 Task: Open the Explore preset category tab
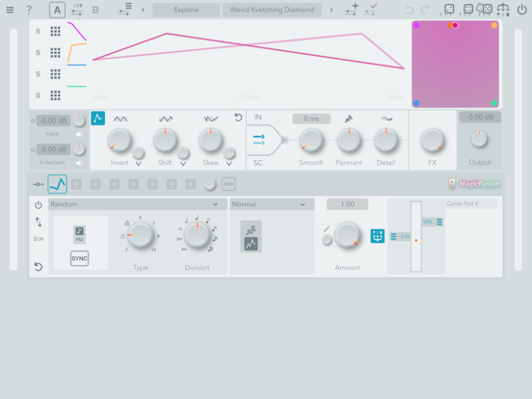[x=186, y=10]
